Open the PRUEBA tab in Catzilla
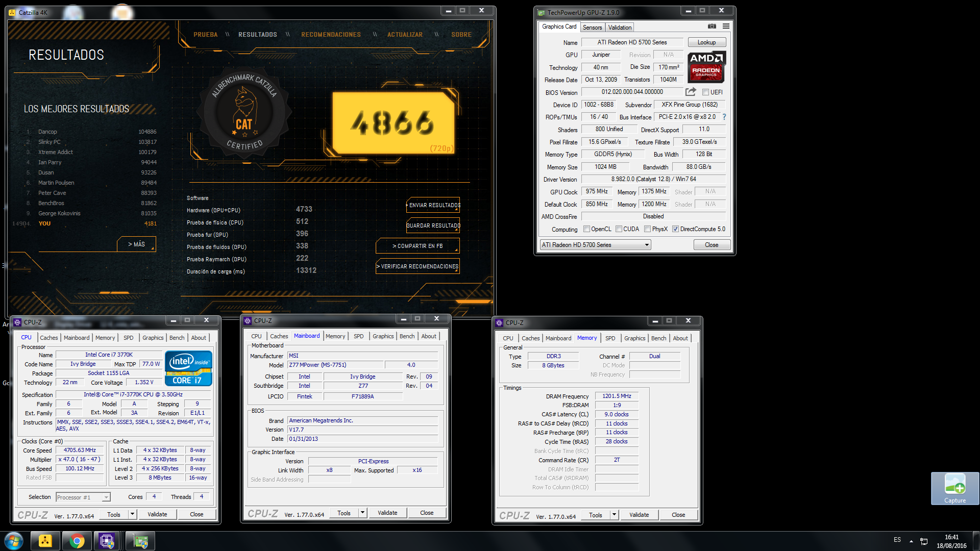This screenshot has width=980, height=551. click(x=206, y=35)
